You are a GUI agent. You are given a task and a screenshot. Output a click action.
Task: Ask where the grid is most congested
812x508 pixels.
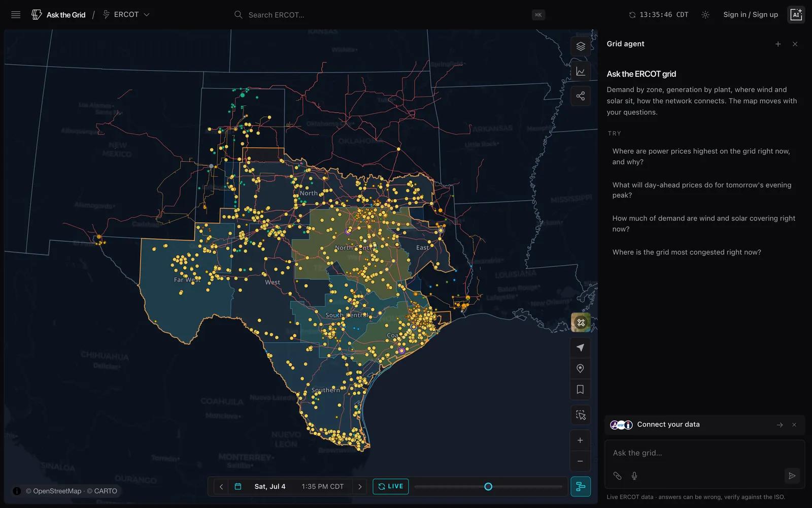point(704,252)
